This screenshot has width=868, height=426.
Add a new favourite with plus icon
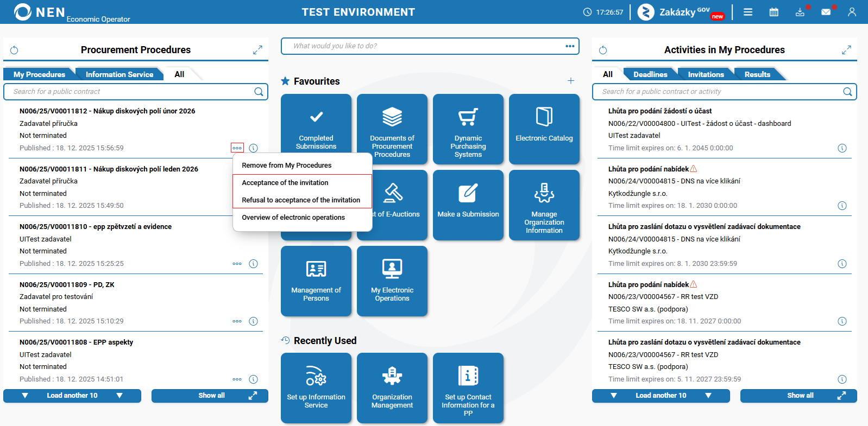[571, 81]
